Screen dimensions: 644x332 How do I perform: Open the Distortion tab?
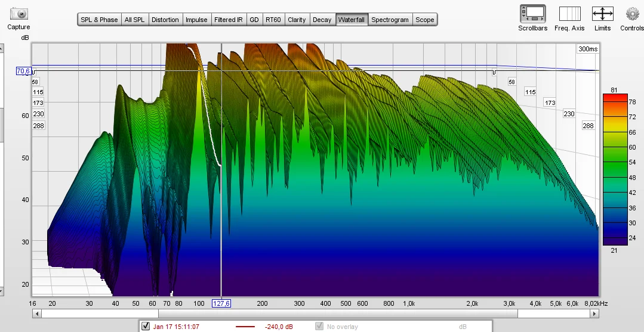[165, 20]
